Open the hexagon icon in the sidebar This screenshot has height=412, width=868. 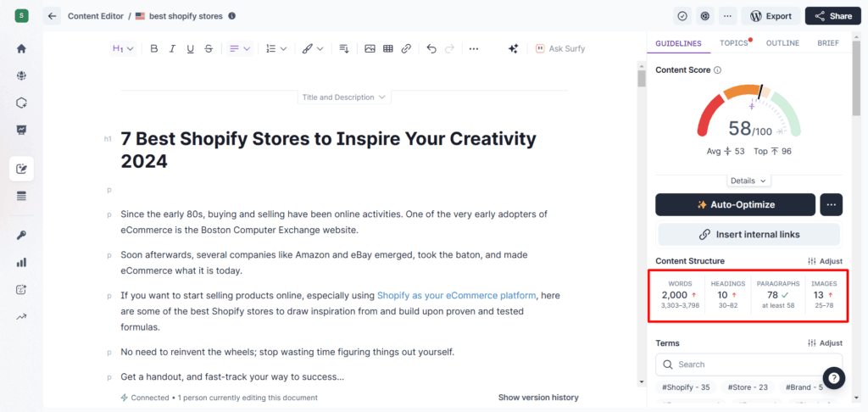(x=21, y=103)
